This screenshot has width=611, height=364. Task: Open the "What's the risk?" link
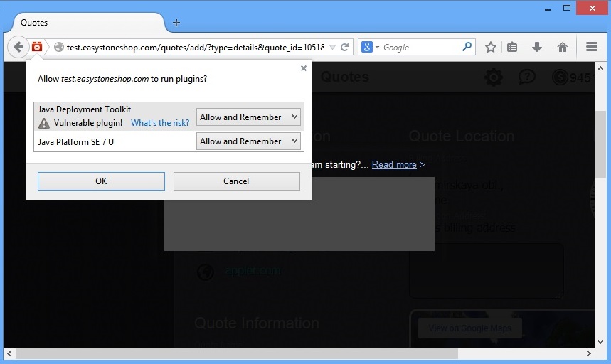click(160, 123)
